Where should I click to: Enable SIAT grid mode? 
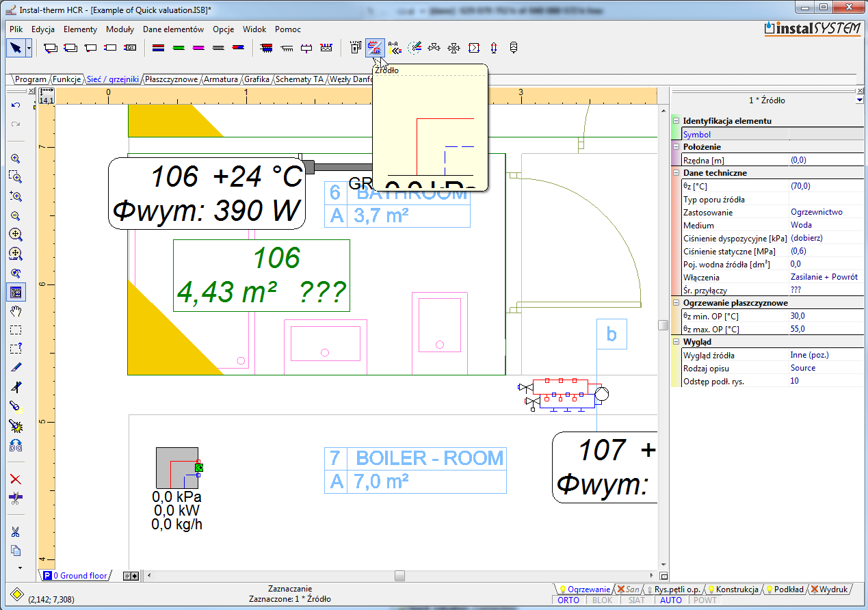click(636, 600)
